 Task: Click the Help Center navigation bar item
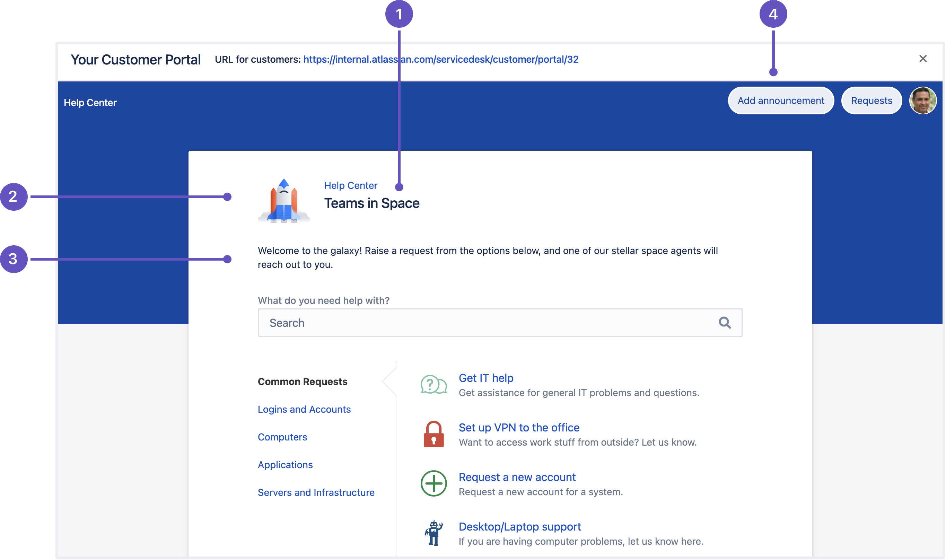[x=90, y=101]
